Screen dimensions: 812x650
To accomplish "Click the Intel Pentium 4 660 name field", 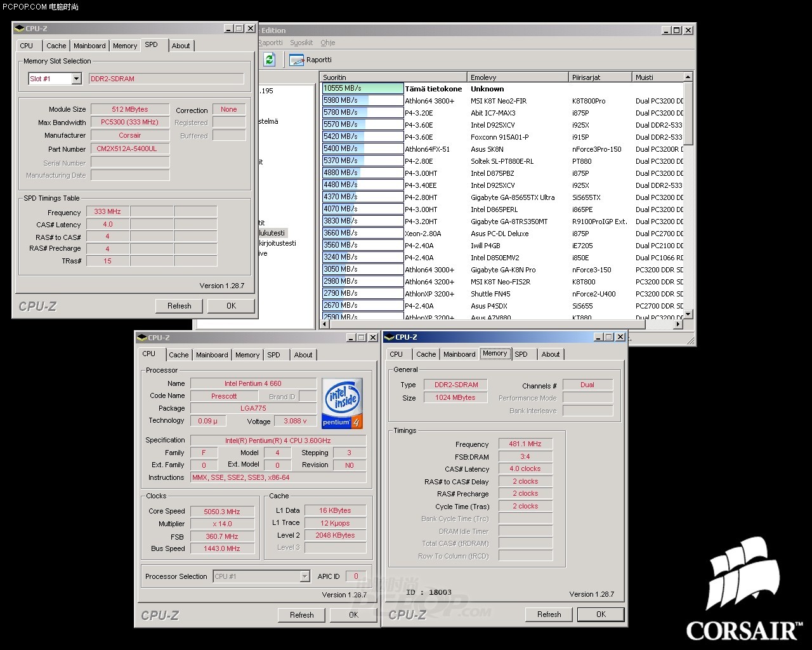I will (x=253, y=383).
